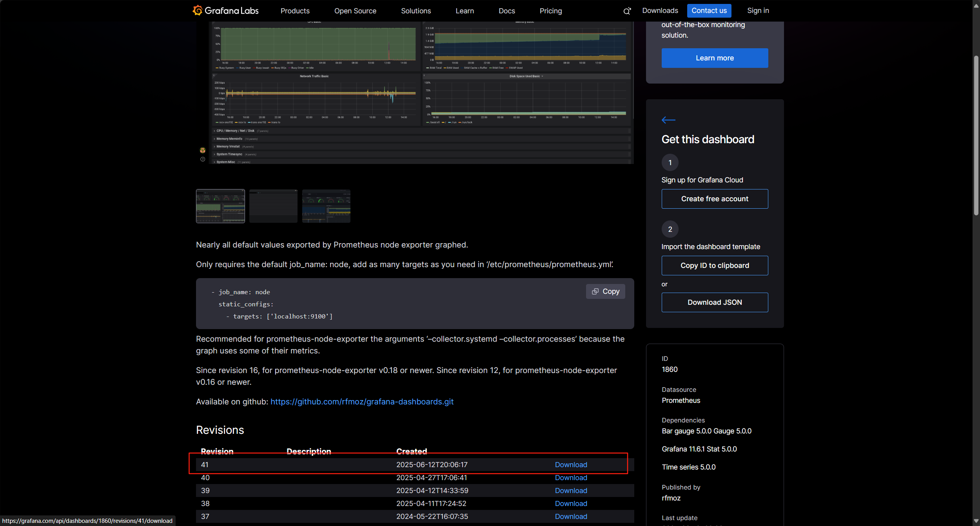Open the Open Source menu

click(355, 11)
